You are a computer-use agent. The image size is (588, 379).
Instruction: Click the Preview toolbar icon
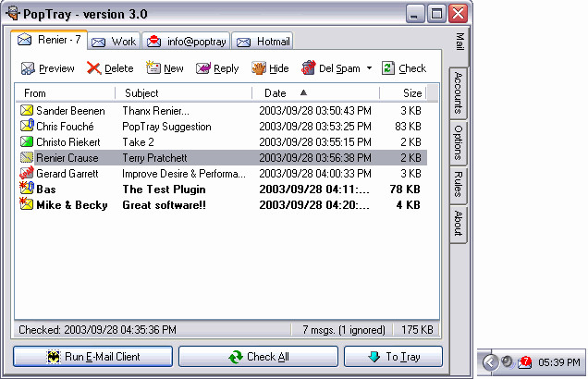[x=28, y=68]
